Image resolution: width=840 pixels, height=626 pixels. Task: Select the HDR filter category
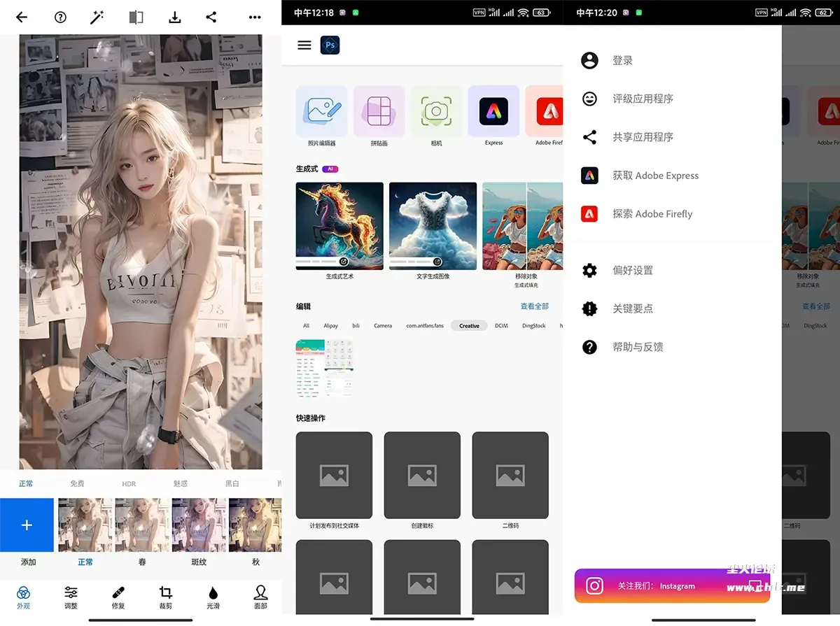point(129,484)
